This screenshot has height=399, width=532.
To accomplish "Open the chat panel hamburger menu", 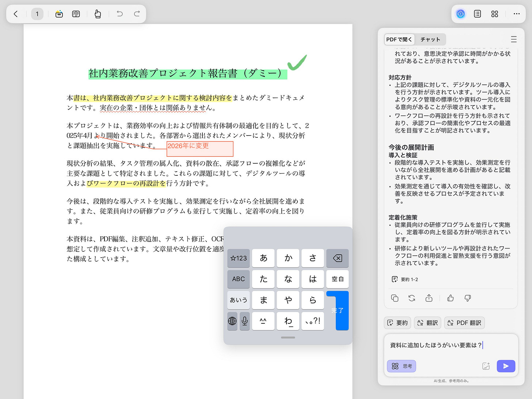I will point(514,39).
